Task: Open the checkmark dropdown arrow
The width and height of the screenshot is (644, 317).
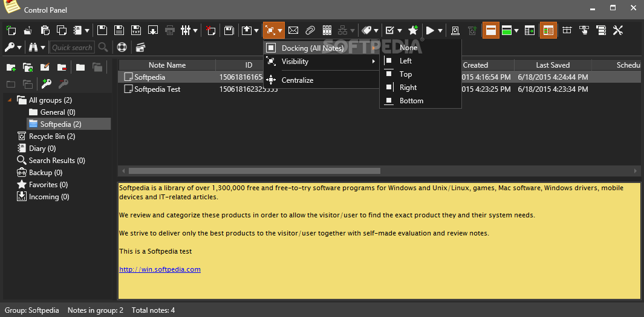Action: point(399,30)
